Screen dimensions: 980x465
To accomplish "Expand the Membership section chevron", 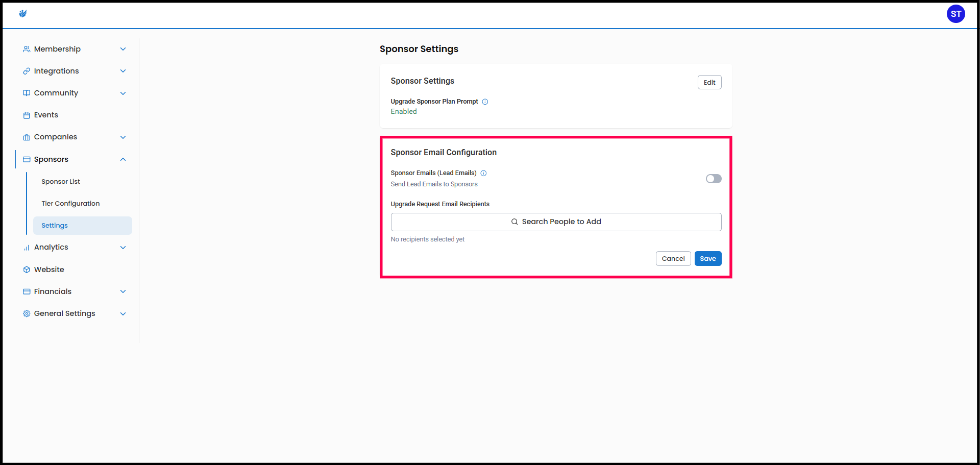I will tap(123, 49).
